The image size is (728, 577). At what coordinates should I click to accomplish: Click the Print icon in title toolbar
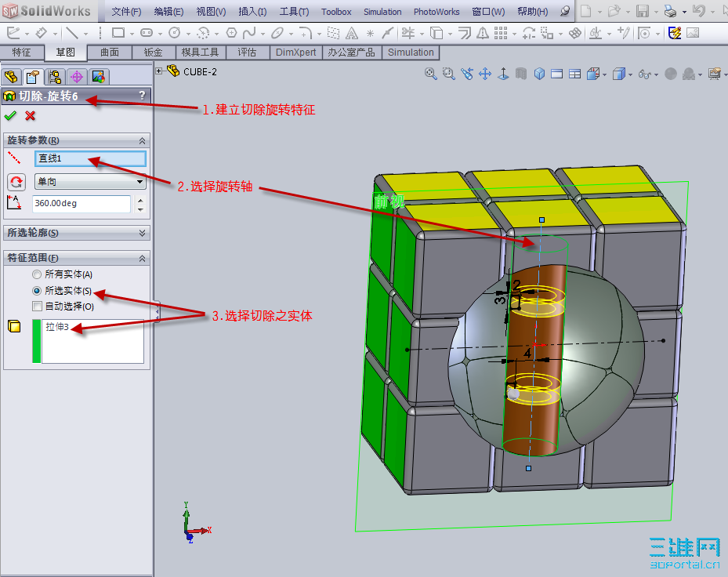pos(670,11)
